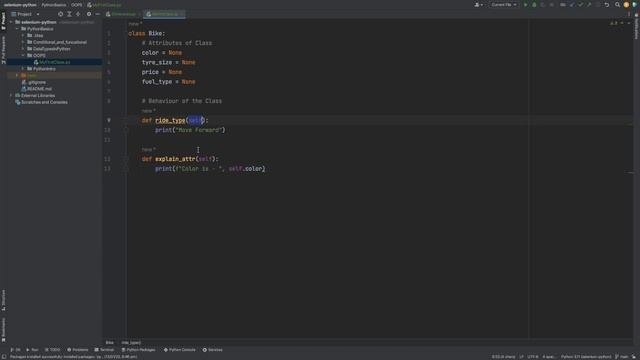This screenshot has width=640, height=360.
Task: Click the editor tabs more-options button
Action: pyautogui.click(x=629, y=14)
